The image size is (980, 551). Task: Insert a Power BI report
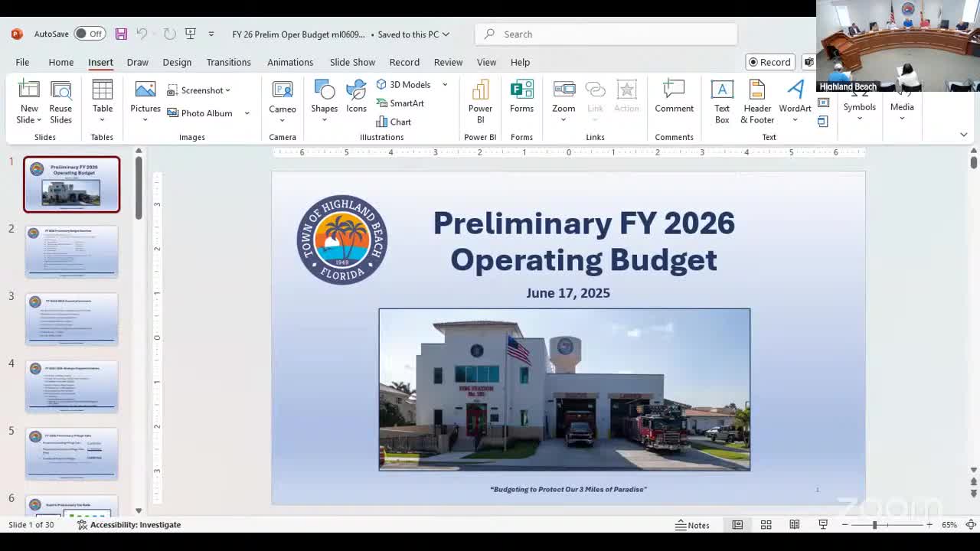click(x=480, y=102)
